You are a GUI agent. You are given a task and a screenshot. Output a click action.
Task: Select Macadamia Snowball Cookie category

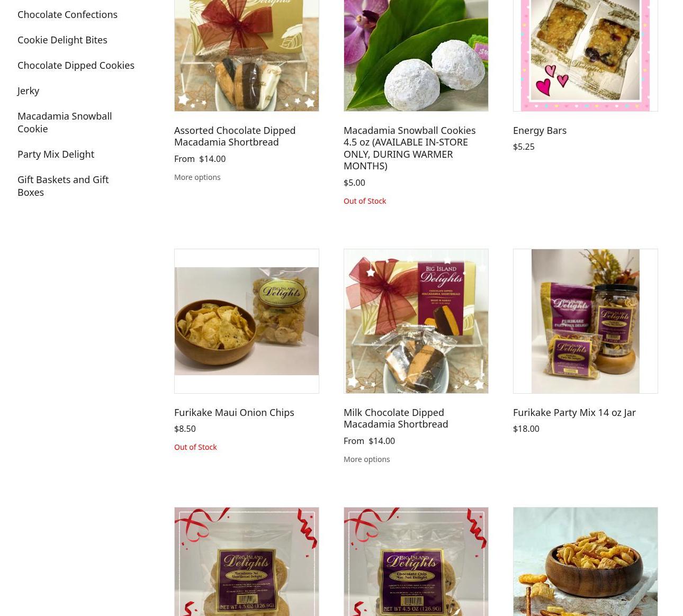point(65,122)
